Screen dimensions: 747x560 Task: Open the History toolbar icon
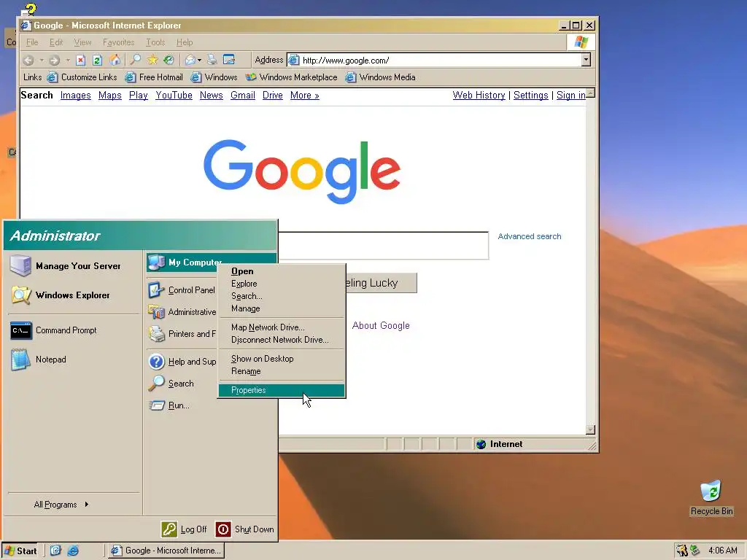169,60
